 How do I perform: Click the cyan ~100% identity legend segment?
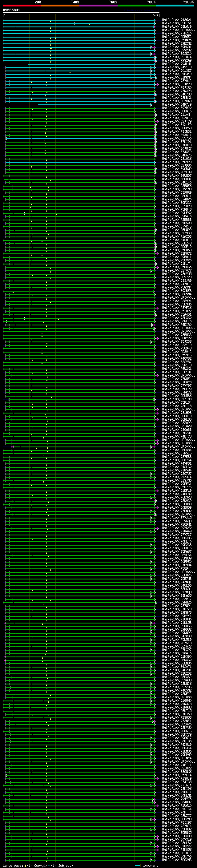click(175, 6)
